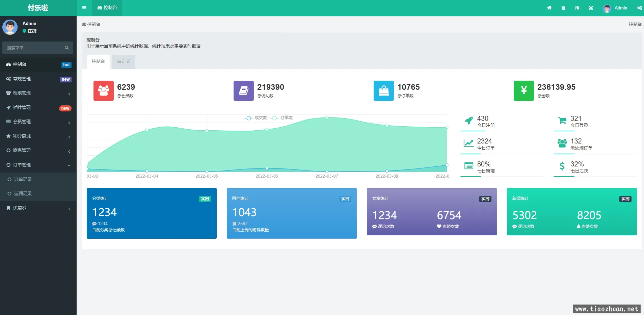The height and width of the screenshot is (315, 644).
Task: Open settings via top-right gears icon
Action: pyautogui.click(x=639, y=8)
